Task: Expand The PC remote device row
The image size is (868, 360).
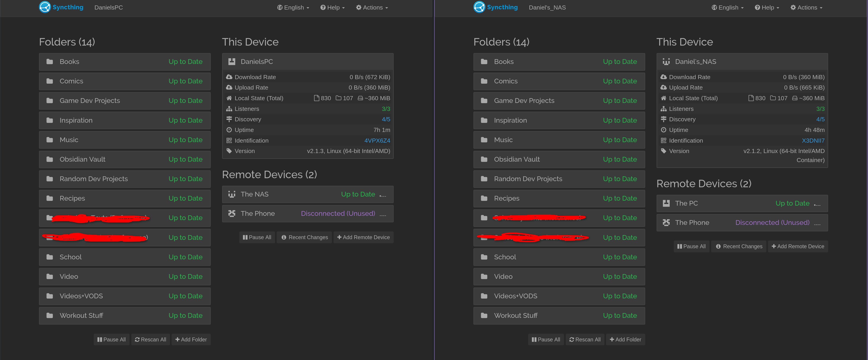Action: [742, 203]
